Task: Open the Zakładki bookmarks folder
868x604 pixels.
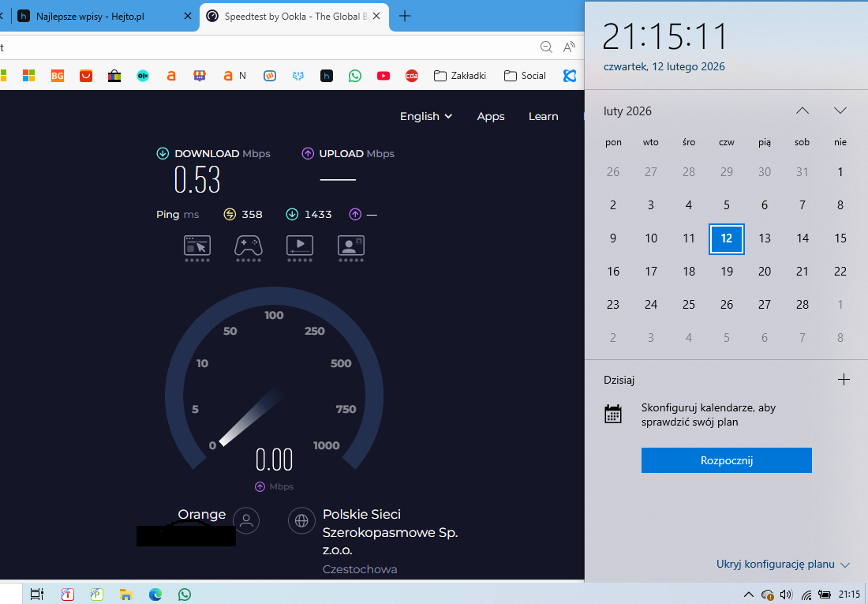Action: pyautogui.click(x=460, y=76)
